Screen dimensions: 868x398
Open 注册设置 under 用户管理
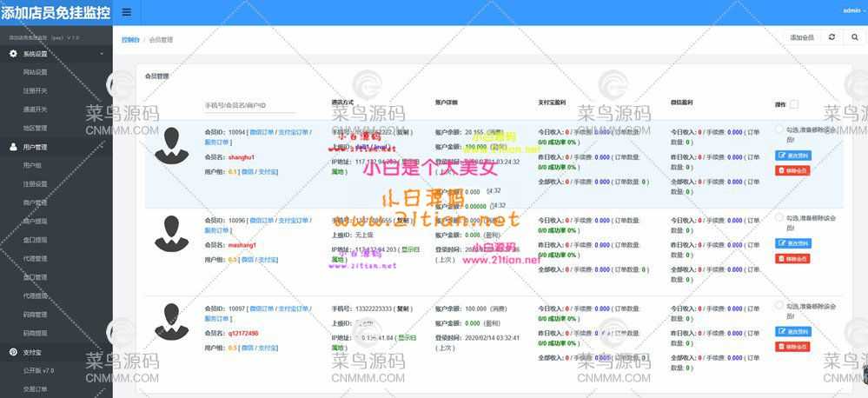coord(36,184)
